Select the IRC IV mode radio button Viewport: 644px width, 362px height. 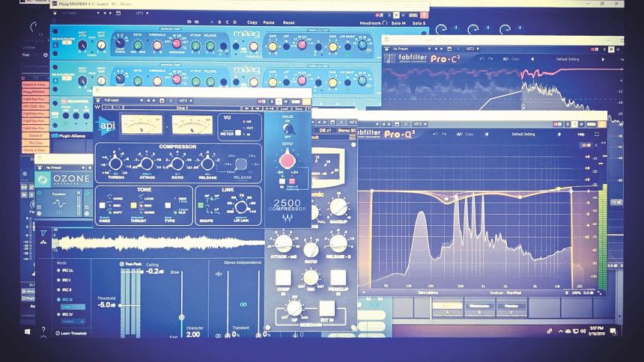58,314
